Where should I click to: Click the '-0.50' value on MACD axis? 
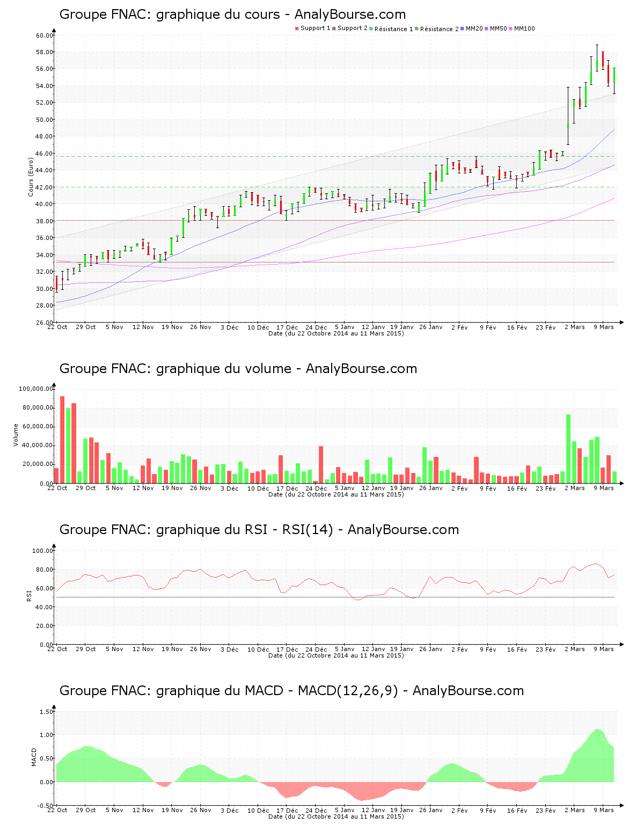coord(46,806)
